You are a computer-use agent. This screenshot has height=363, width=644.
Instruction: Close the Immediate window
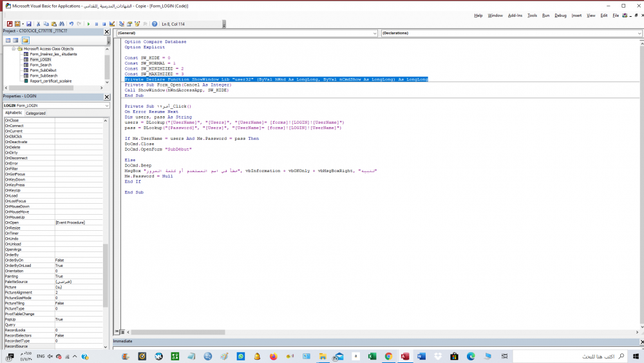tap(641, 342)
